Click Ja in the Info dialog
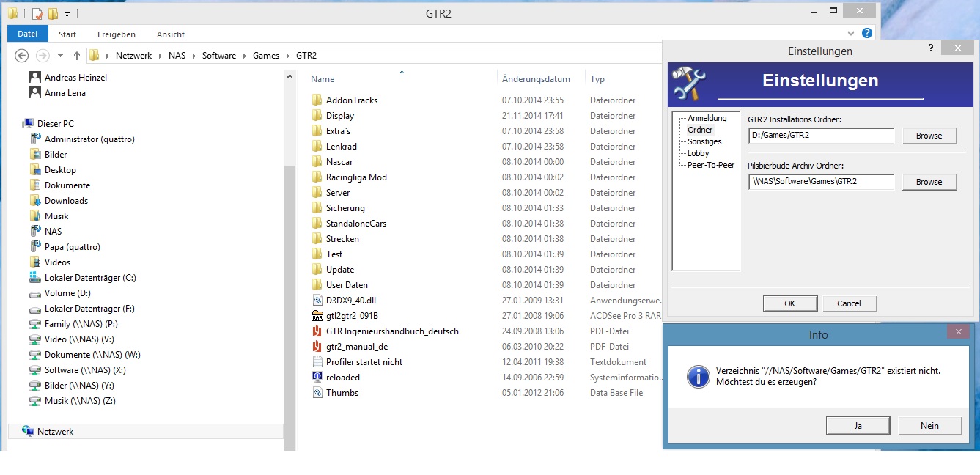The height and width of the screenshot is (475, 980). point(857,425)
